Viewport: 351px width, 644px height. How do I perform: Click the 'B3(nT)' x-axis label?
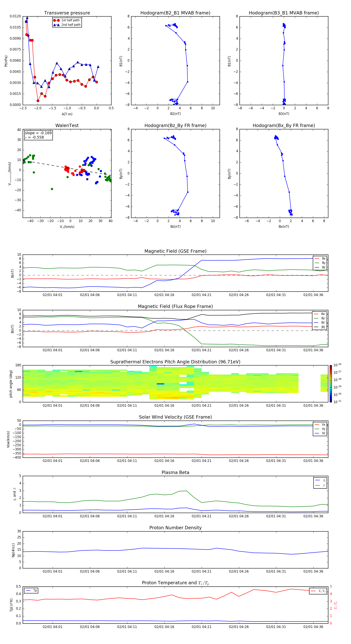coord(284,114)
